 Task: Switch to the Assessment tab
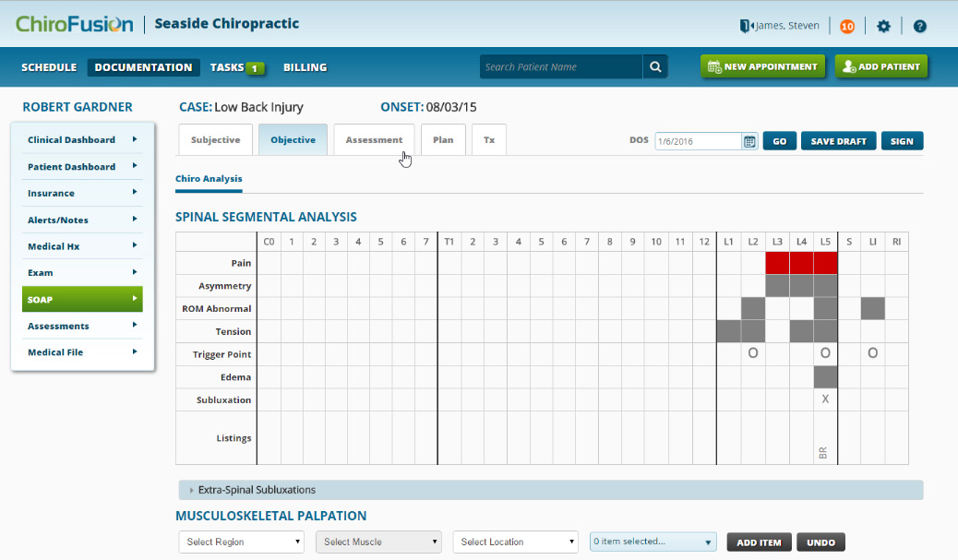[x=373, y=139]
